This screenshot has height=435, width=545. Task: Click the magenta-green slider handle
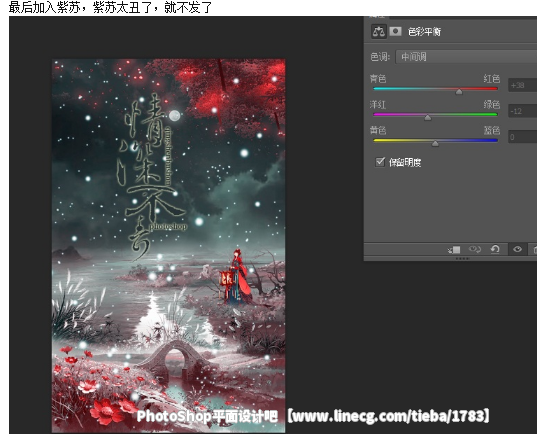coord(428,117)
